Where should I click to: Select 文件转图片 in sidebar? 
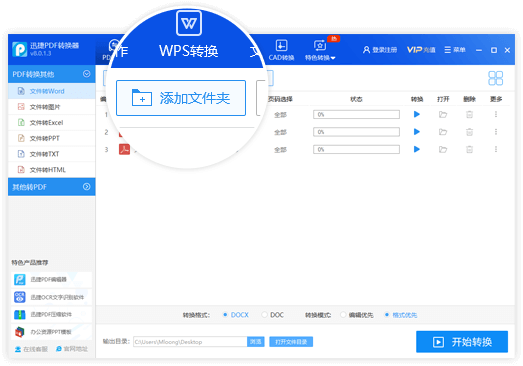52,107
